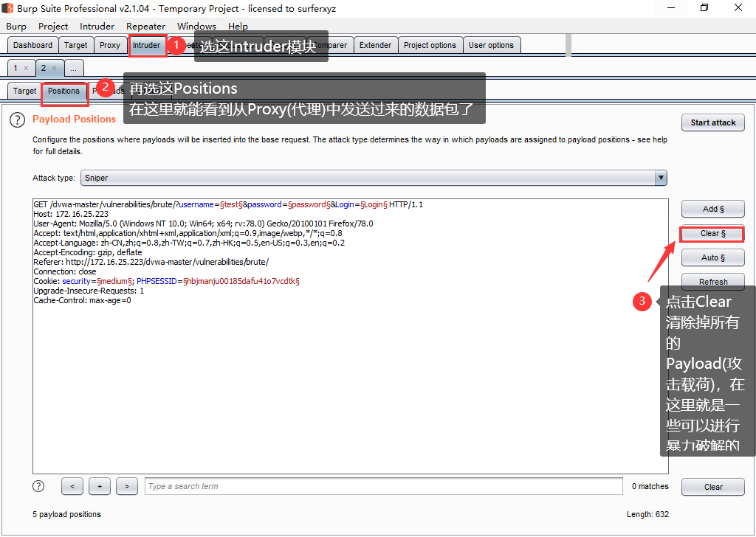Viewport: 756px width, 537px height.
Task: Open the Project menu
Action: pos(53,27)
